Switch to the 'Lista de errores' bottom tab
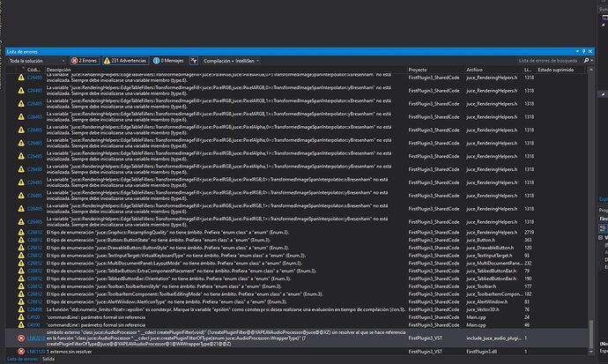The width and height of the screenshot is (608, 364). [x=23, y=359]
